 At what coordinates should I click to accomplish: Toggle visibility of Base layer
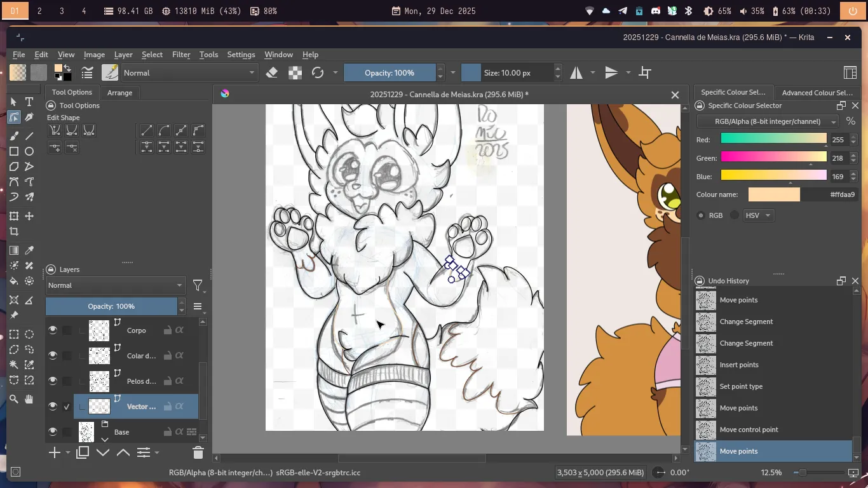[53, 431]
